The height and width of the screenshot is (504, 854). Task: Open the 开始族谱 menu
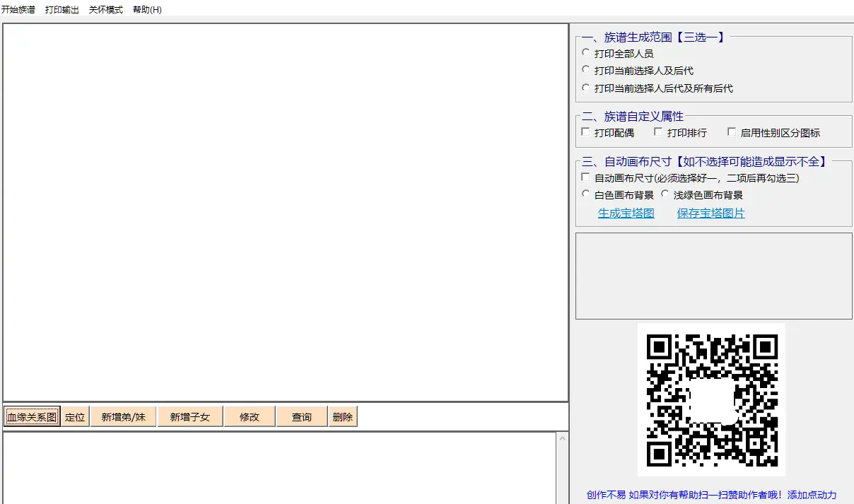coord(18,10)
